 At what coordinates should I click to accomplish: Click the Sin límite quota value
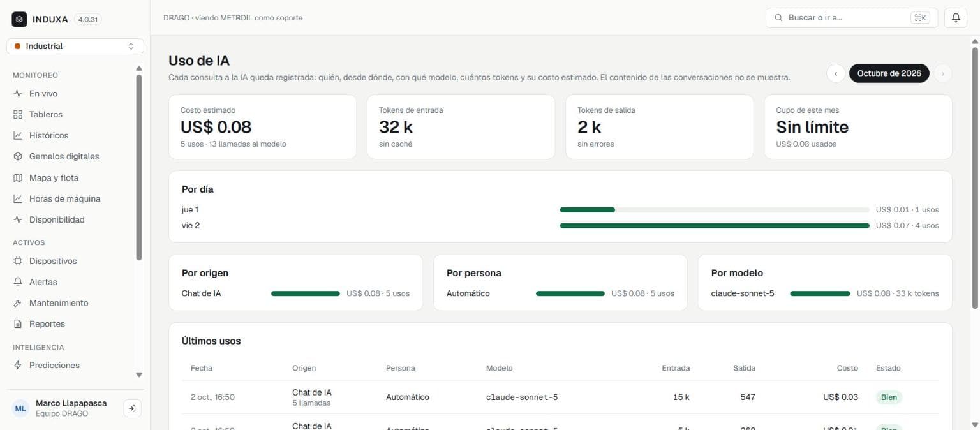(x=812, y=127)
